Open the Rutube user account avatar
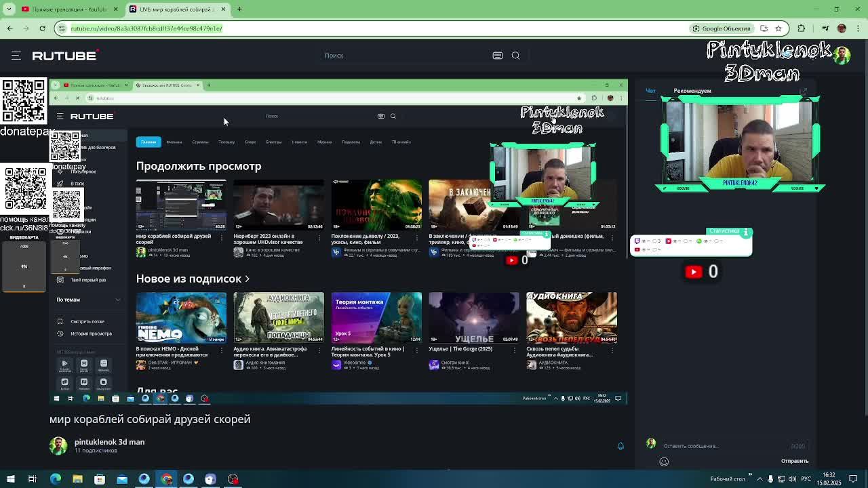Screen dimensions: 868x488 [x=842, y=56]
